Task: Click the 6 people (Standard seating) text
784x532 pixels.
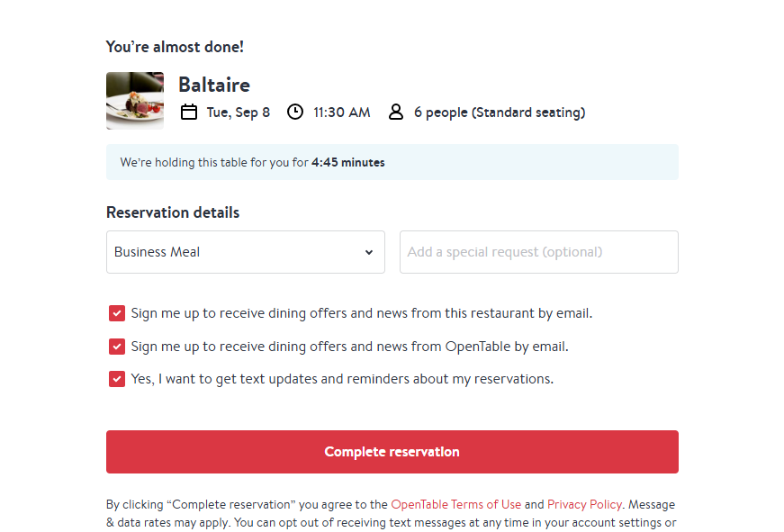Action: (x=500, y=113)
